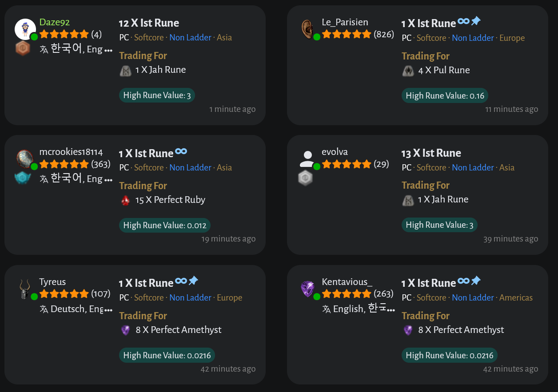Click Daze92's wizard avatar picture

25,29
